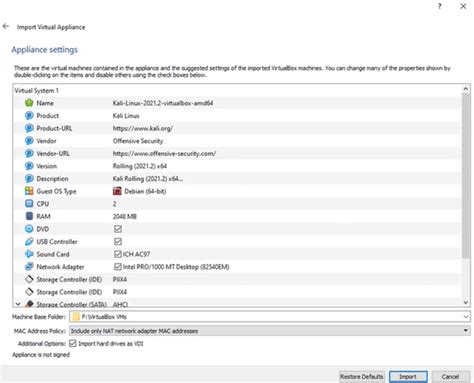This screenshot has width=474, height=383.
Task: Disable the Intel PRO/1000 network adapter checkbox
Action: pos(118,266)
